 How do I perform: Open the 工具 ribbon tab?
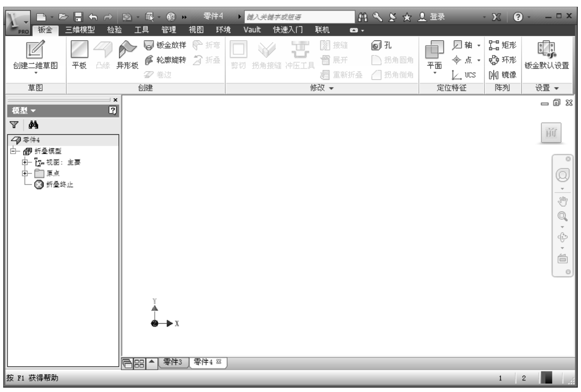(141, 30)
